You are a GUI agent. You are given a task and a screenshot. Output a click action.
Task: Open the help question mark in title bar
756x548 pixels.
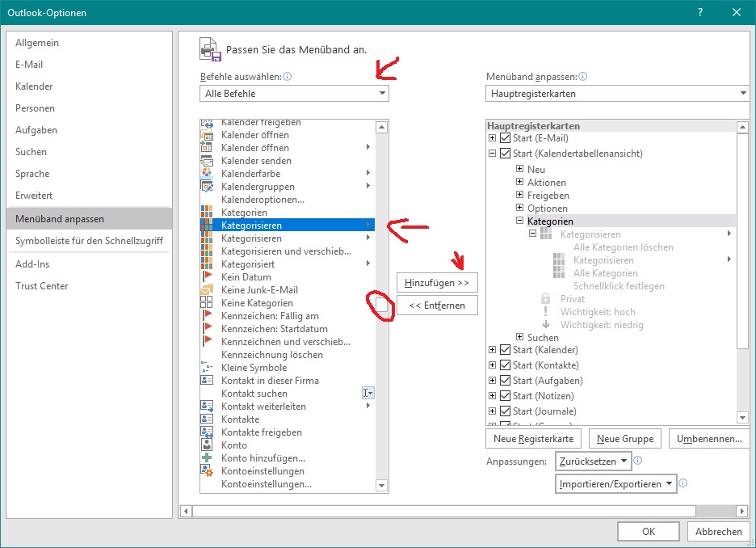pyautogui.click(x=700, y=13)
